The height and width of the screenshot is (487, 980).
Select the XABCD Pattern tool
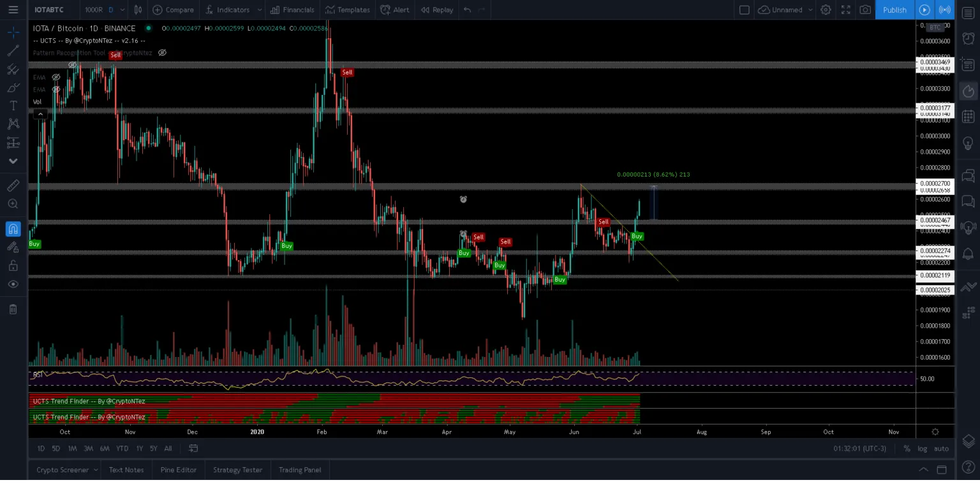(13, 124)
